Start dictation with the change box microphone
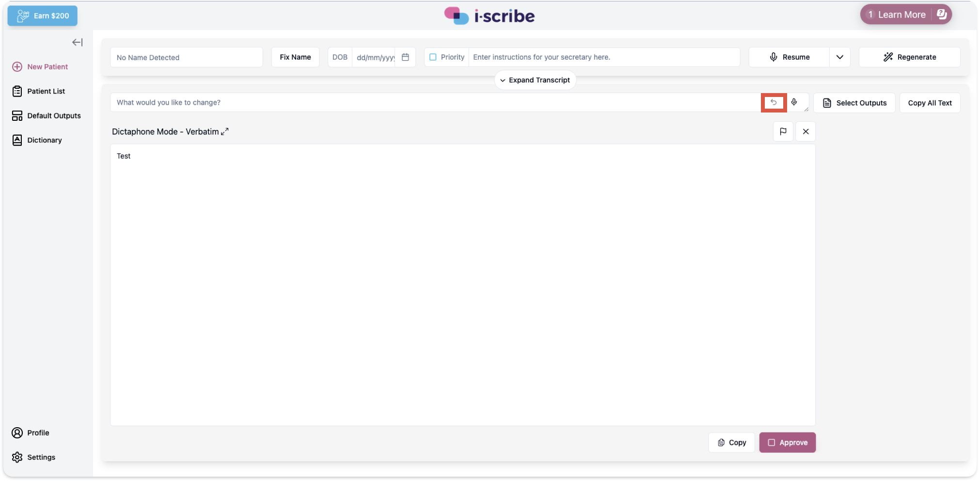 coord(794,102)
